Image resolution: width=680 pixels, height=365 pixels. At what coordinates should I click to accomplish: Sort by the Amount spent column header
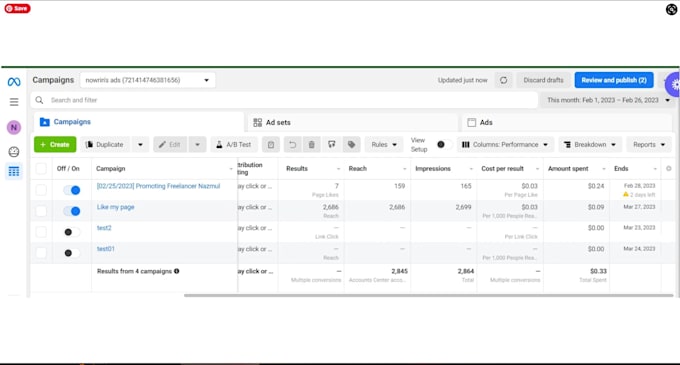pos(575,169)
